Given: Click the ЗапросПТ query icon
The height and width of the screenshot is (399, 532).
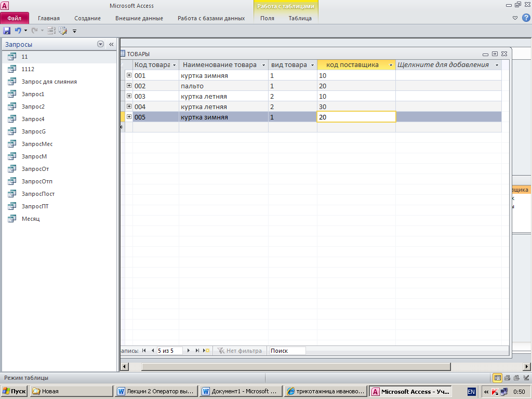Looking at the screenshot, I should 12,206.
